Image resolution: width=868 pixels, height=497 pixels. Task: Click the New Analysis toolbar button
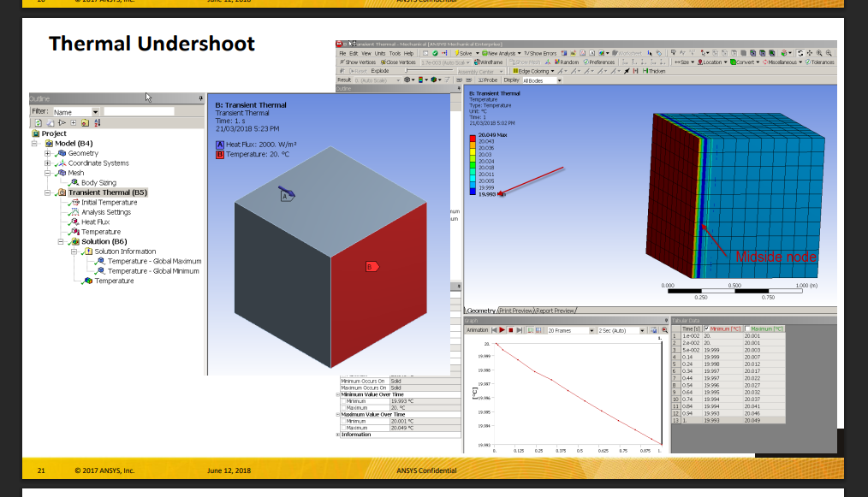click(499, 54)
